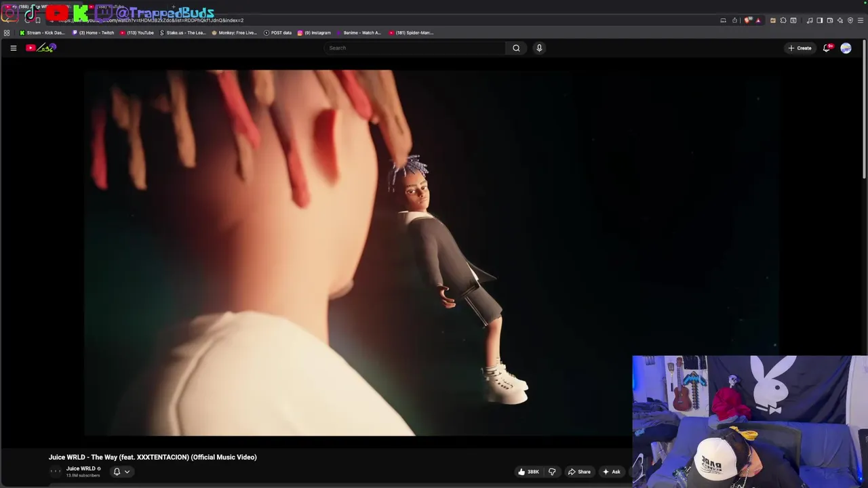Open the '(3) Home - Twitch' bookmark
The image size is (868, 488).
(x=94, y=33)
